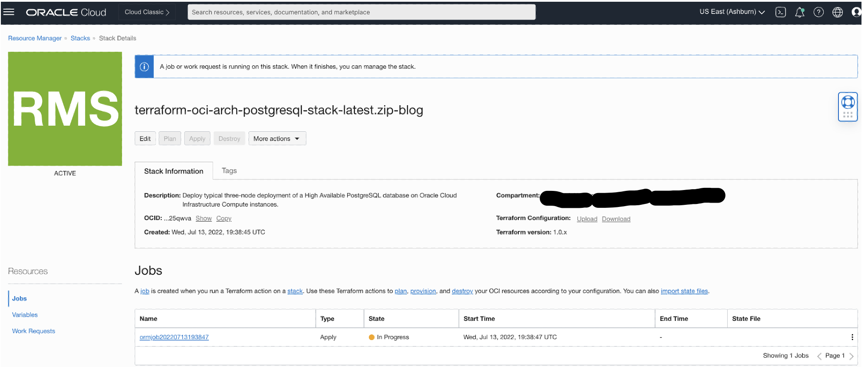This screenshot has width=868, height=367.
Task: Open the user profile avatar
Action: pos(856,12)
